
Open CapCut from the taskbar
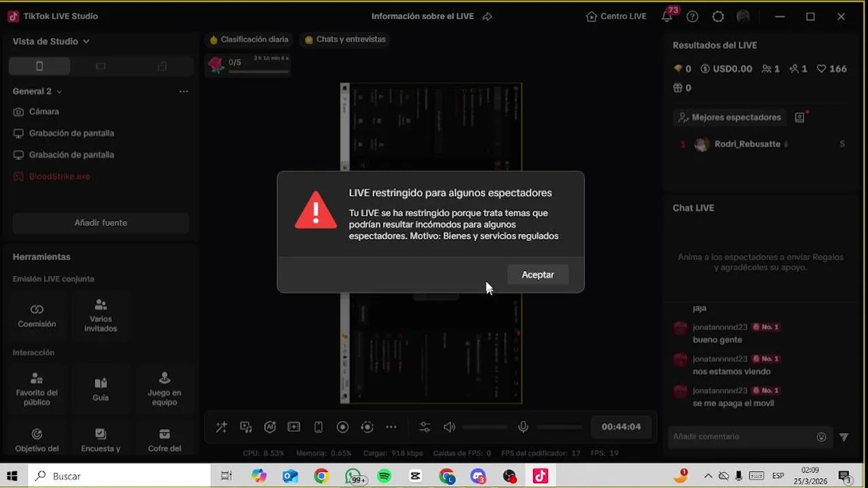[416, 476]
